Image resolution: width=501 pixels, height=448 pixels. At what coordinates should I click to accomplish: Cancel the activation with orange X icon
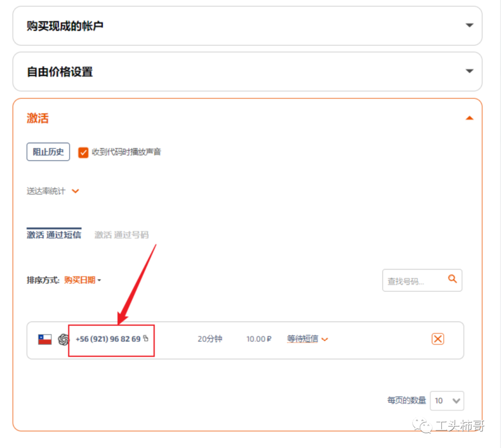coord(437,339)
